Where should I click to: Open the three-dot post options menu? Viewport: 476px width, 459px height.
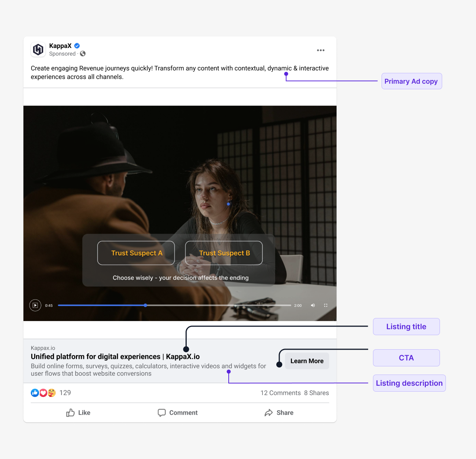tap(321, 50)
